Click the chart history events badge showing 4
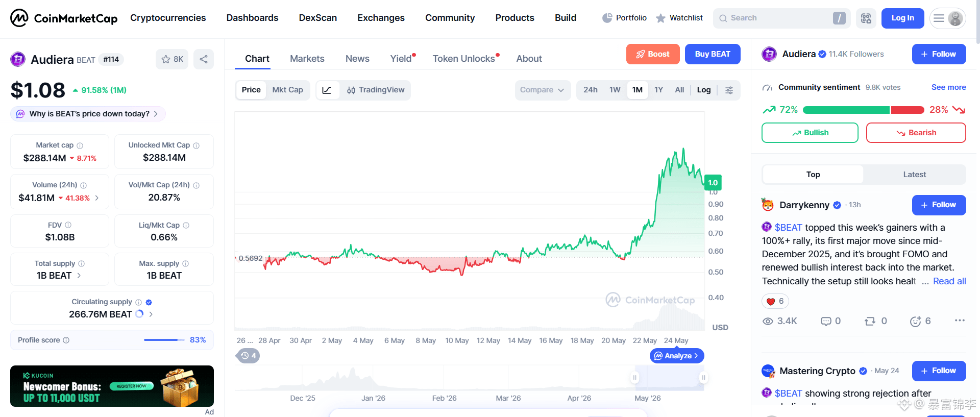 [x=248, y=356]
